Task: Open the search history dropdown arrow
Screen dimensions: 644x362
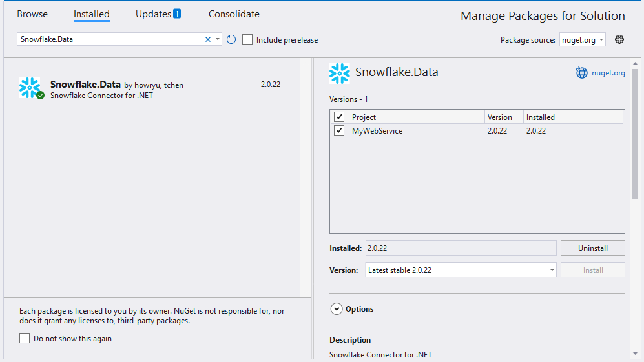Action: click(x=218, y=39)
